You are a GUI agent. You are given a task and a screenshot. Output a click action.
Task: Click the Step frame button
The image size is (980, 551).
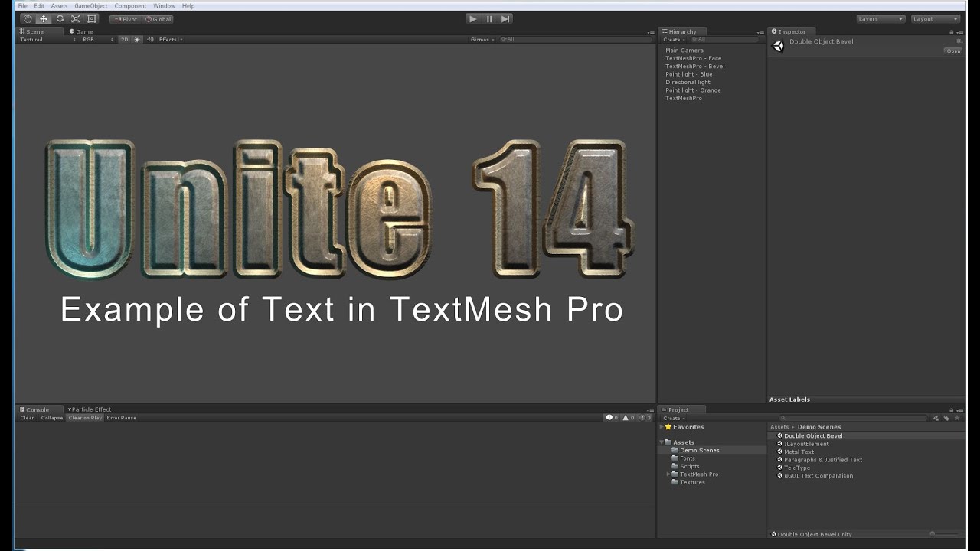click(x=505, y=18)
